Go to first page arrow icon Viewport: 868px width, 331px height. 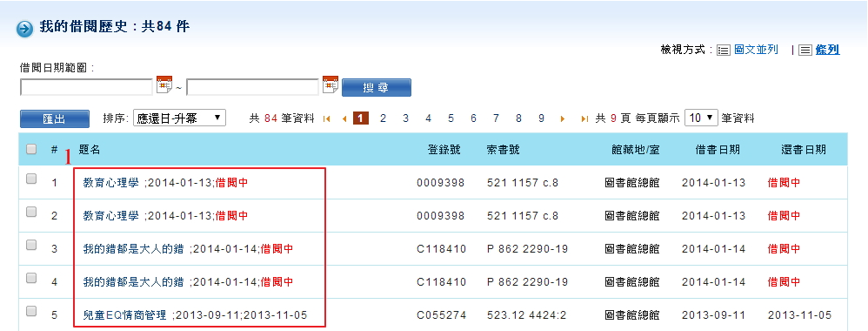[327, 118]
